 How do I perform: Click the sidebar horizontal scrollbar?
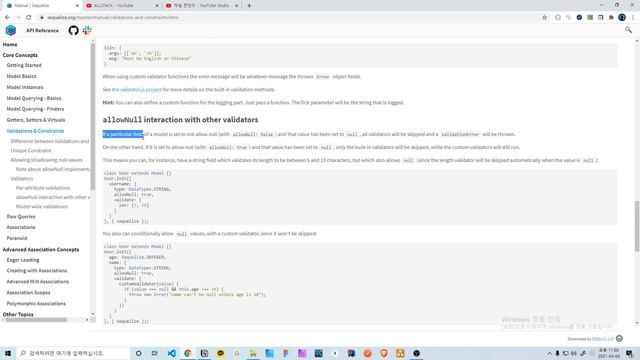coord(35,320)
